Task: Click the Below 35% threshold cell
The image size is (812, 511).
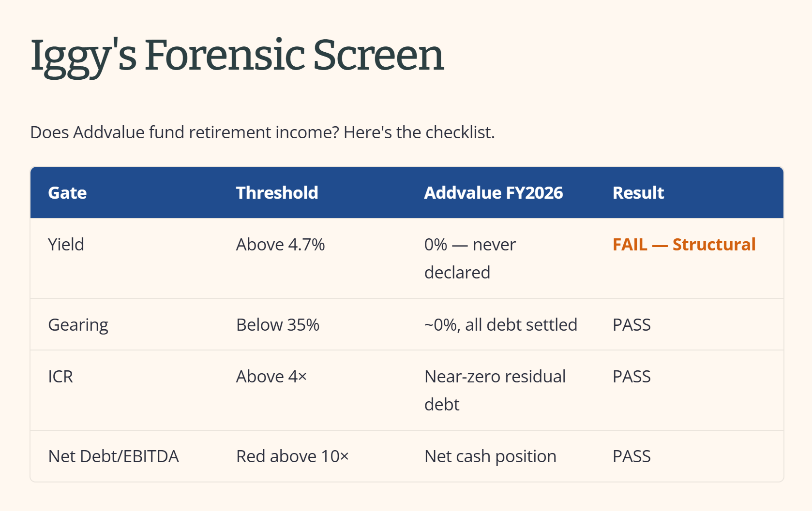Action: tap(278, 325)
